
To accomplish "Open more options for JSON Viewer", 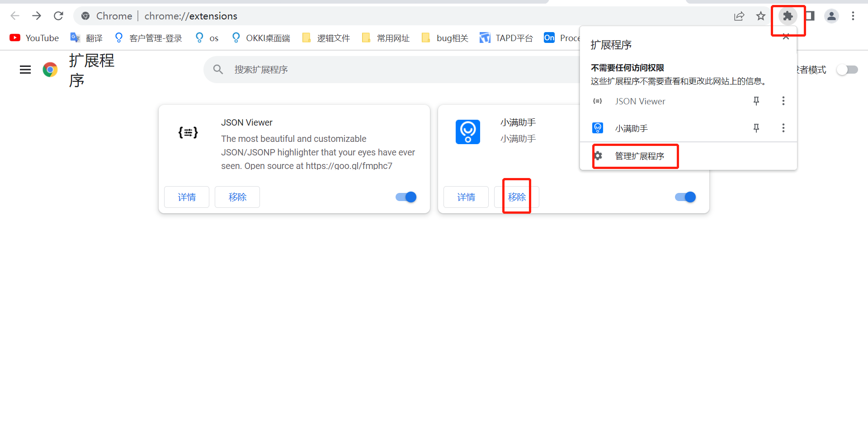I will point(783,101).
